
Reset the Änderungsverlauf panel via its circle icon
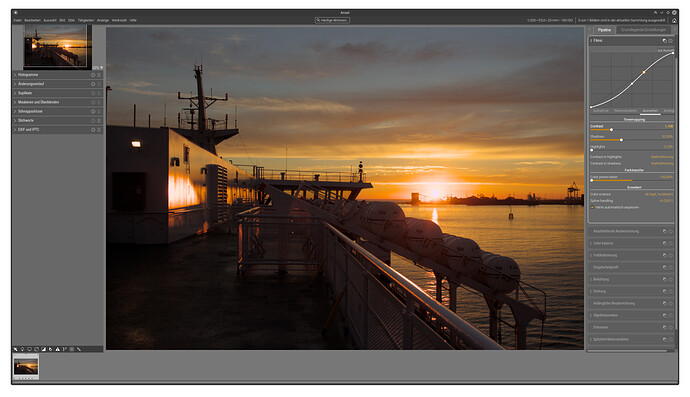point(93,84)
